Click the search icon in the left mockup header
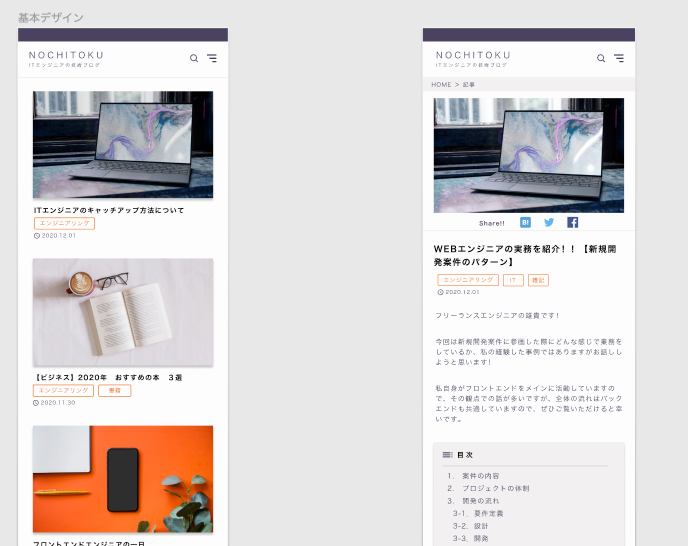 [x=194, y=58]
